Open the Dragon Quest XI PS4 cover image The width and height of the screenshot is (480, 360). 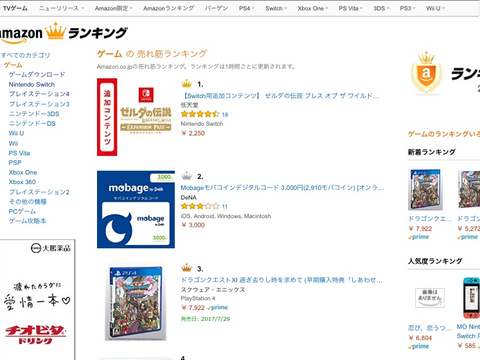[x=136, y=303]
